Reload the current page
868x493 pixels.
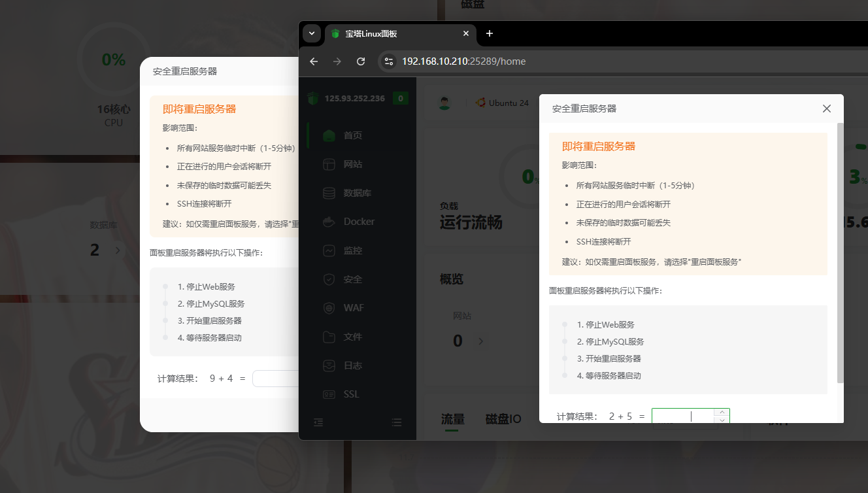(361, 61)
